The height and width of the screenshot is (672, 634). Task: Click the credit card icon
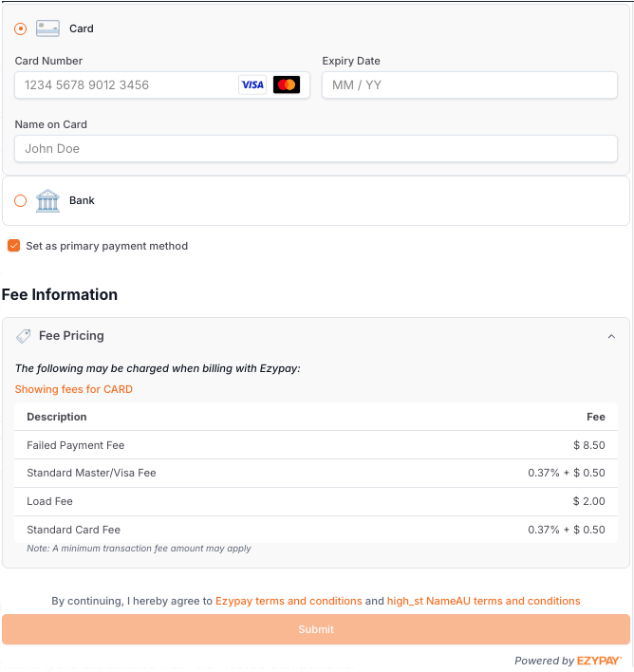tap(47, 28)
